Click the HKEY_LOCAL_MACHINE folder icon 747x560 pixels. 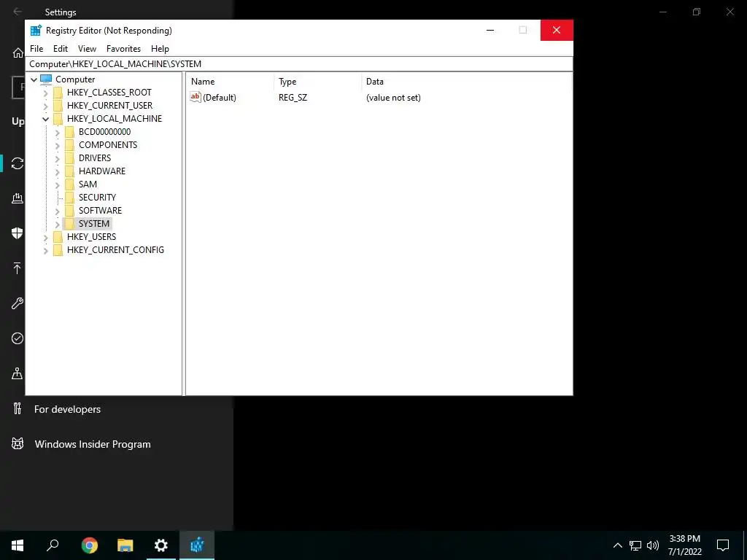click(x=58, y=119)
